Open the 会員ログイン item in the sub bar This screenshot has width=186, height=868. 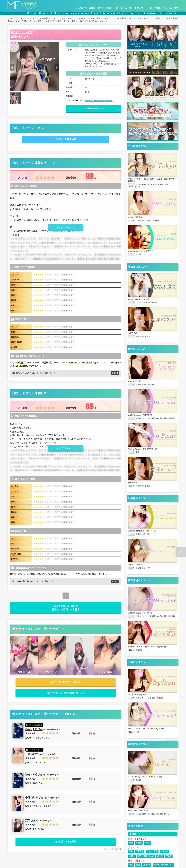172,13
